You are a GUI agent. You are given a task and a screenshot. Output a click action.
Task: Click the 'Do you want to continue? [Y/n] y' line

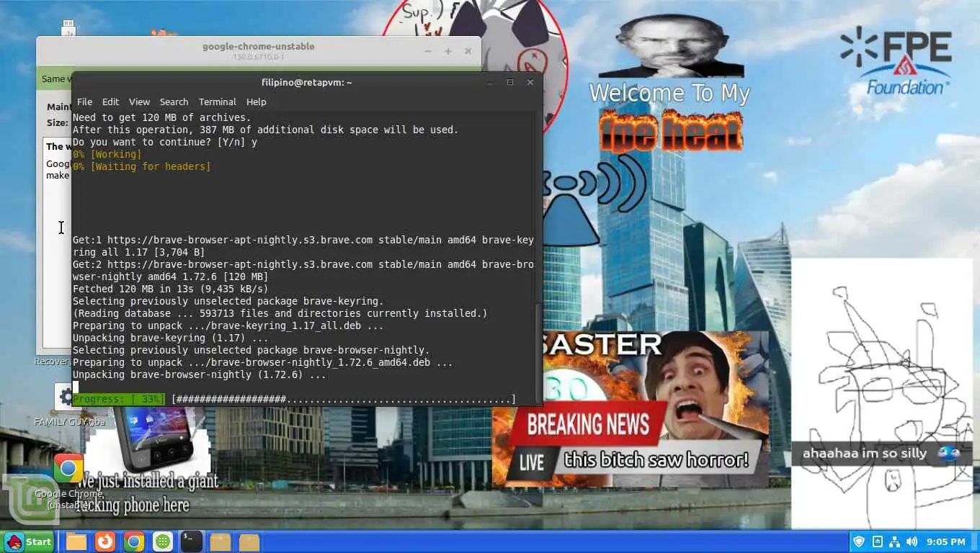(165, 142)
